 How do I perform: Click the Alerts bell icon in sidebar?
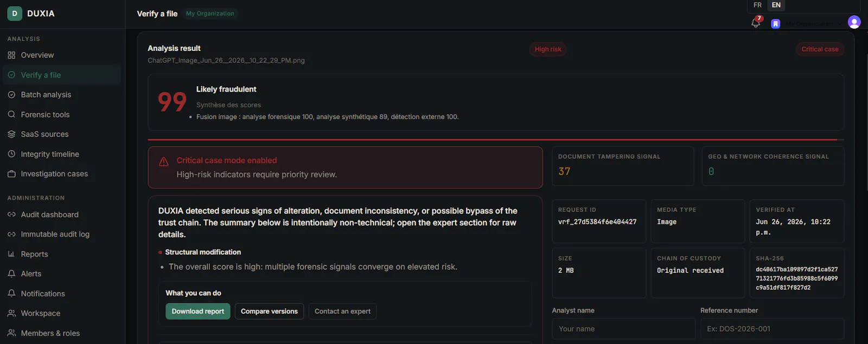pos(11,274)
